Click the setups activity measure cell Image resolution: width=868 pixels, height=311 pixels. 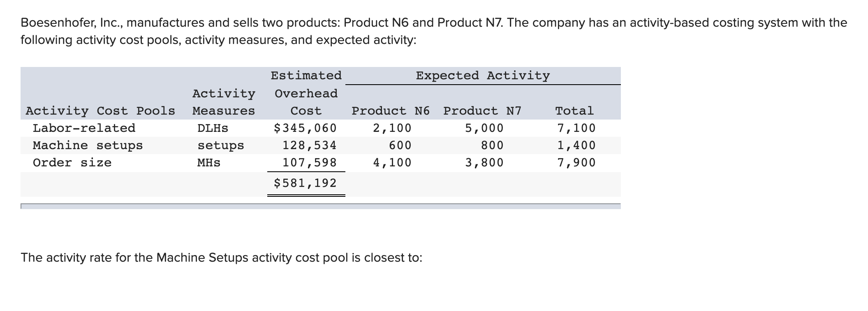[x=220, y=145]
